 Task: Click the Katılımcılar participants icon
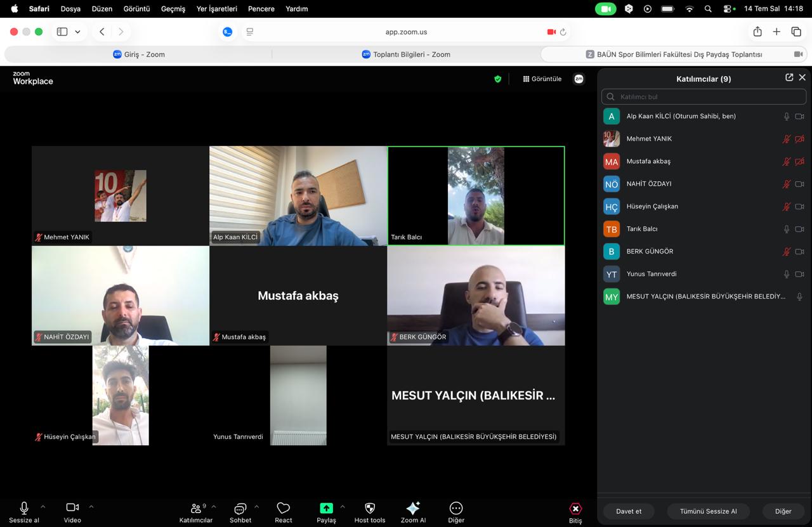(195, 508)
